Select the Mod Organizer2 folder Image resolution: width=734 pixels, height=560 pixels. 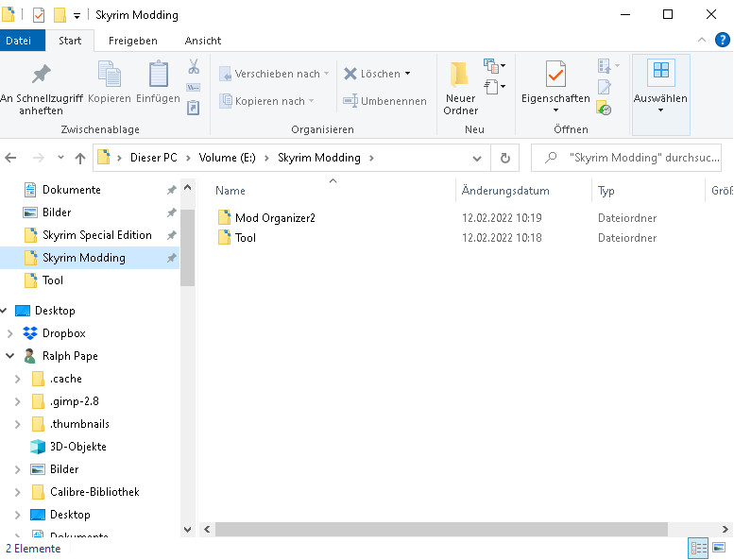click(x=275, y=218)
